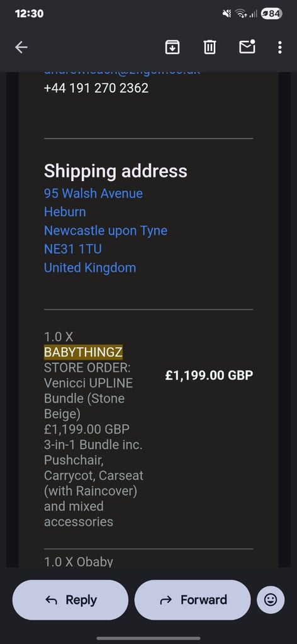Tap the Heburn address line link
297x644 pixels.
[65, 212]
